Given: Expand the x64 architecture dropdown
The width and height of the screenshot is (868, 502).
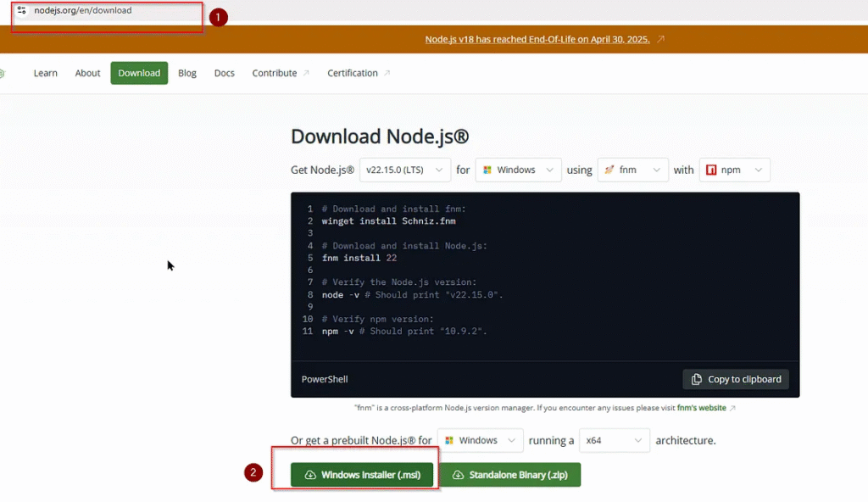Looking at the screenshot, I should tap(615, 440).
